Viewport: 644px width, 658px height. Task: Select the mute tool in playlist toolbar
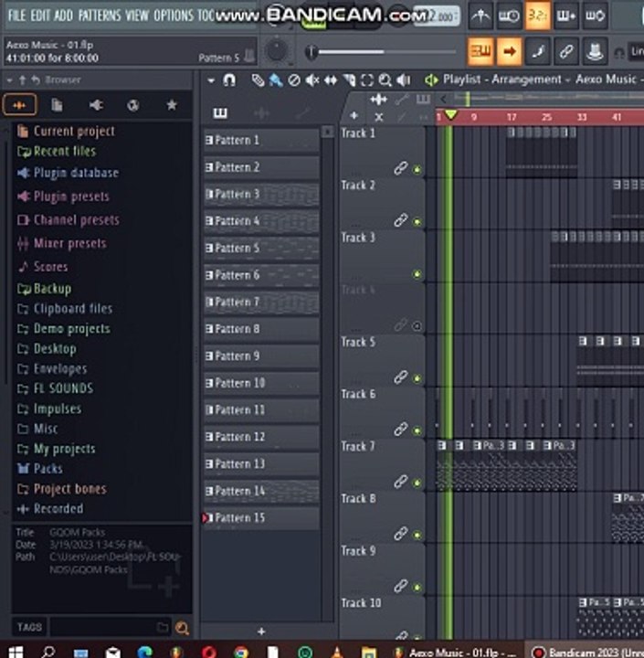(312, 80)
